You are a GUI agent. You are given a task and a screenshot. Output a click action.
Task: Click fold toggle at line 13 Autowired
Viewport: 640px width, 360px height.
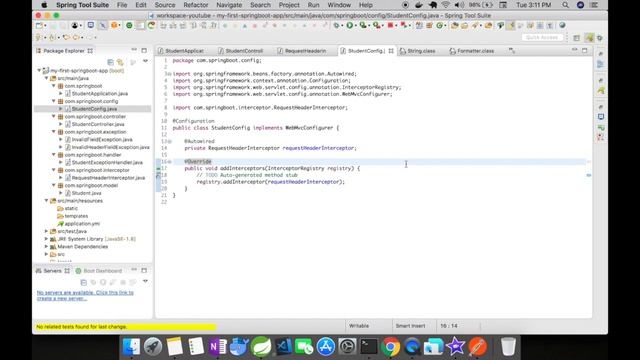(x=170, y=141)
